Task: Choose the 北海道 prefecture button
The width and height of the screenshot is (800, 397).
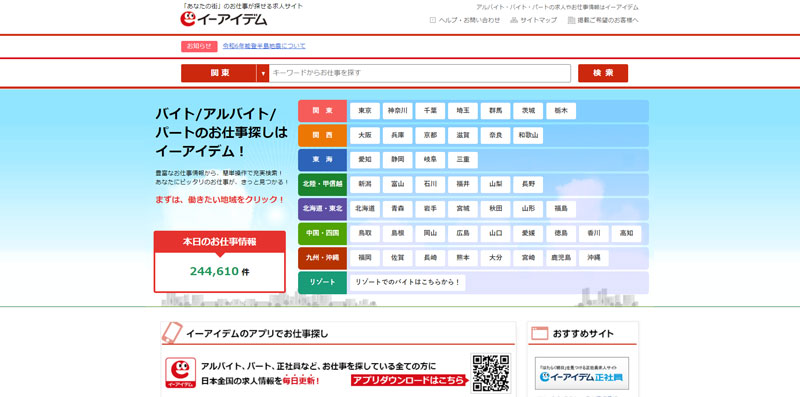Action: pos(365,209)
